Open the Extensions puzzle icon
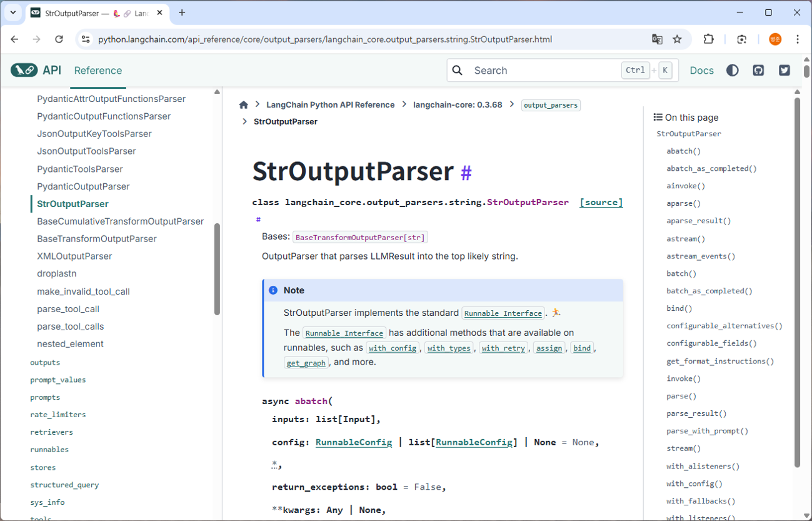 708,39
